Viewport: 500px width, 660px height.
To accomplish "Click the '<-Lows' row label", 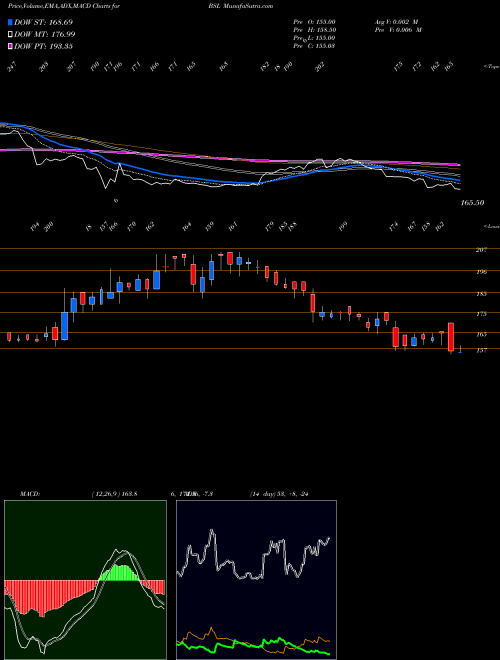I will tap(492, 226).
